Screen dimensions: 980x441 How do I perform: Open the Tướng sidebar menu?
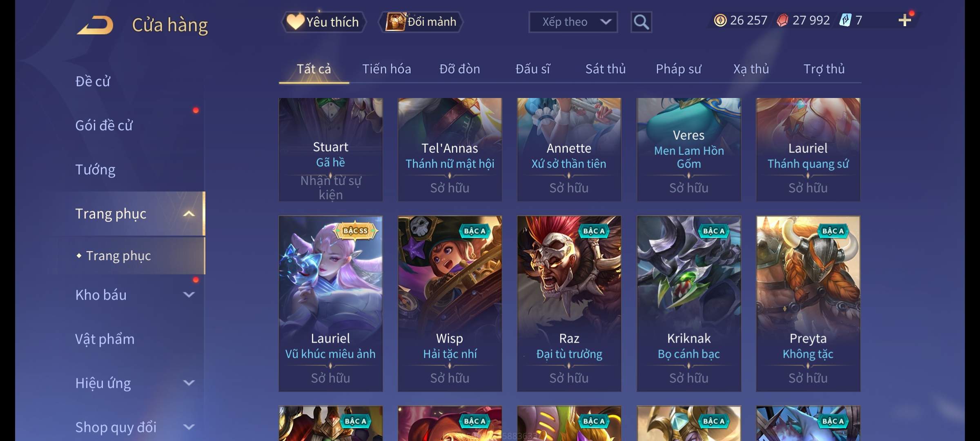95,169
